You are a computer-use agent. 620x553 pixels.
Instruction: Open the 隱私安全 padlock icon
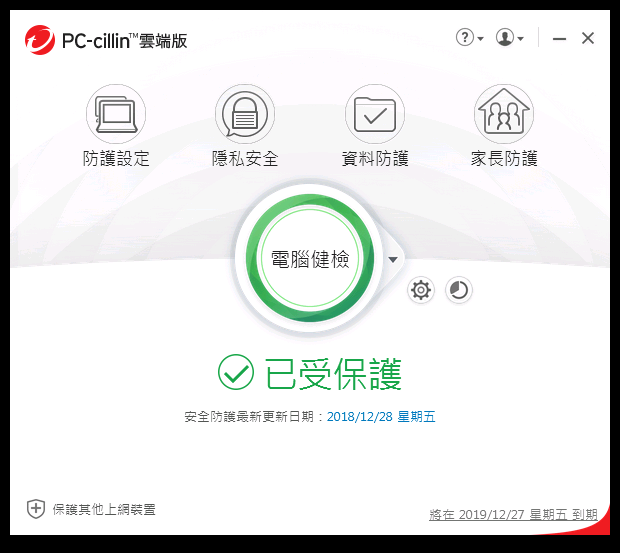pyautogui.click(x=245, y=114)
